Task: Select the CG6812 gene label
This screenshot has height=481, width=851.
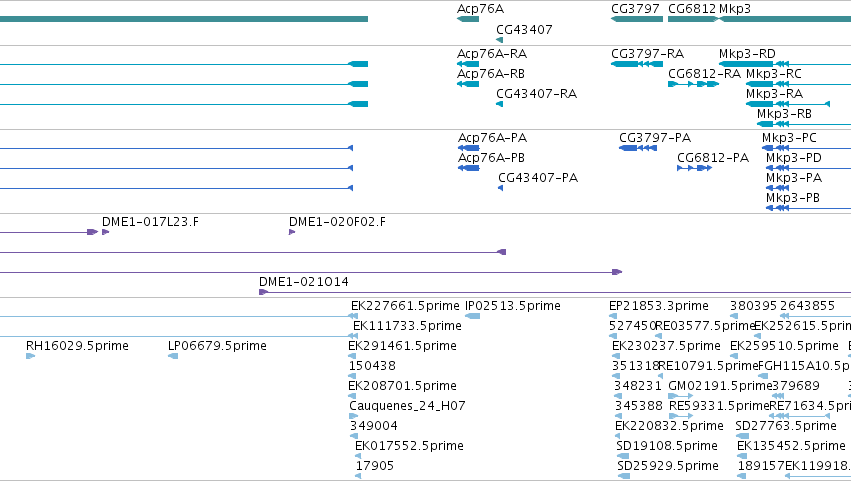Action: (692, 9)
